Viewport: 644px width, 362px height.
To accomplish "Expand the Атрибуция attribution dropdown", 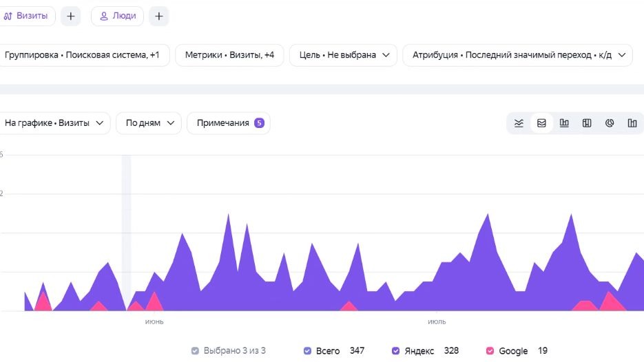I will coord(517,55).
